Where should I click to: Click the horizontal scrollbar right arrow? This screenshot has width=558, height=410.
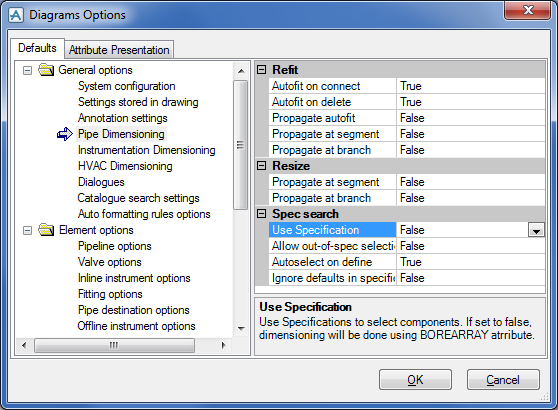pos(223,345)
